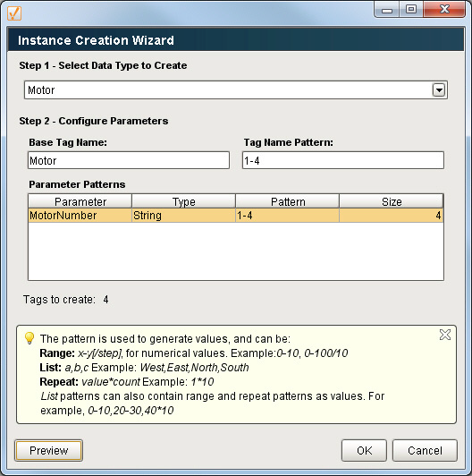Select the MotorNumber parameter cell

[x=80, y=216]
